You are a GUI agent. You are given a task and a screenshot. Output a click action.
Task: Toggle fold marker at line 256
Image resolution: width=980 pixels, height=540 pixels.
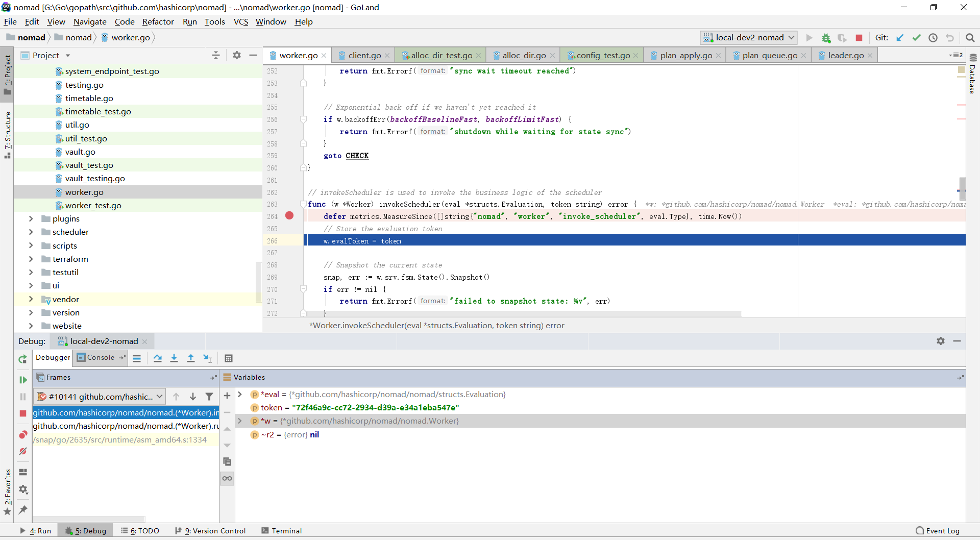tap(303, 119)
